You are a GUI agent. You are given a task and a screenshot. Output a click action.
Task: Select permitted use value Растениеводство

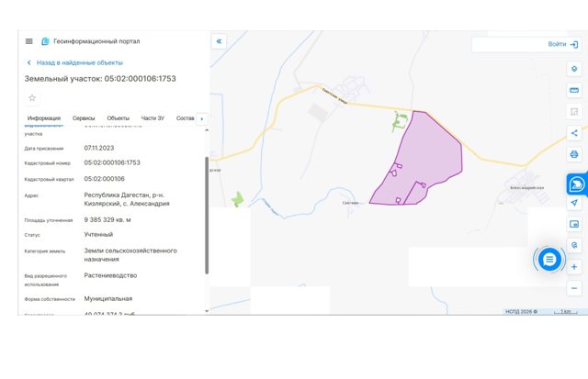pos(110,275)
